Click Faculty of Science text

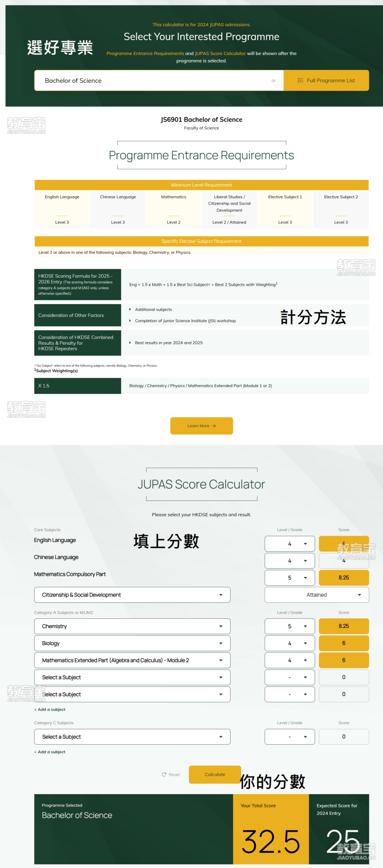coord(201,128)
